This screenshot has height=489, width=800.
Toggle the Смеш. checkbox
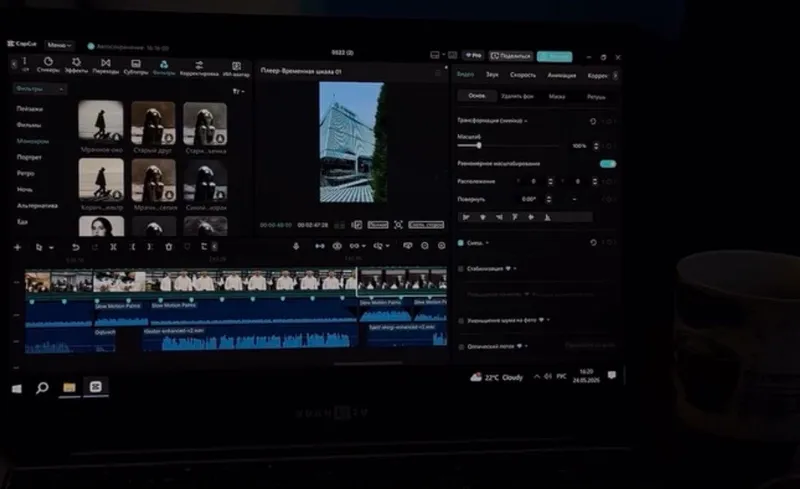[461, 243]
